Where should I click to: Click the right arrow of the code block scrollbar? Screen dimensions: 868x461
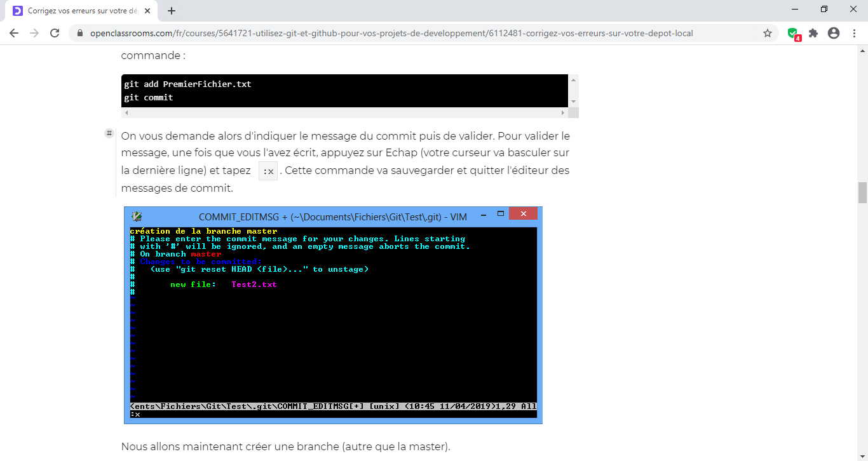point(562,112)
